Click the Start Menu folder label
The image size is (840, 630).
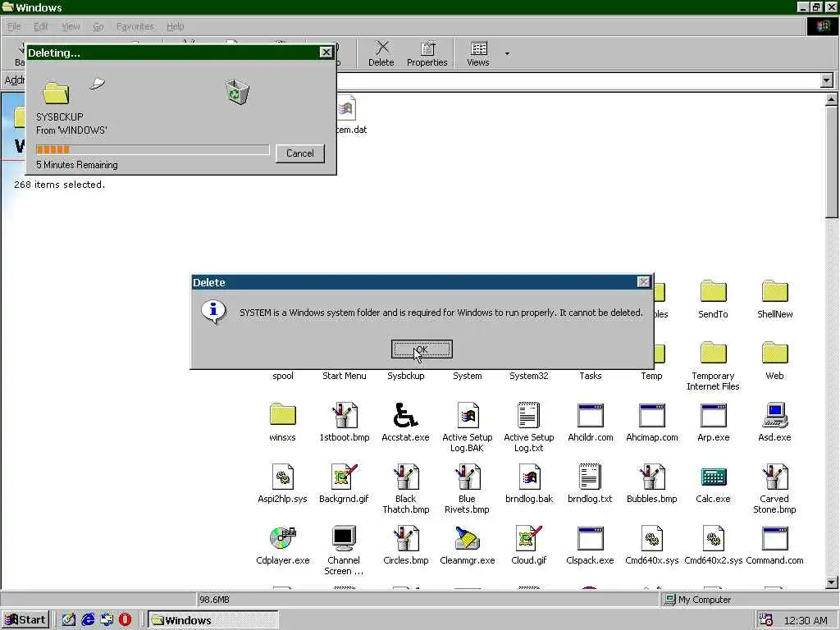(x=345, y=376)
